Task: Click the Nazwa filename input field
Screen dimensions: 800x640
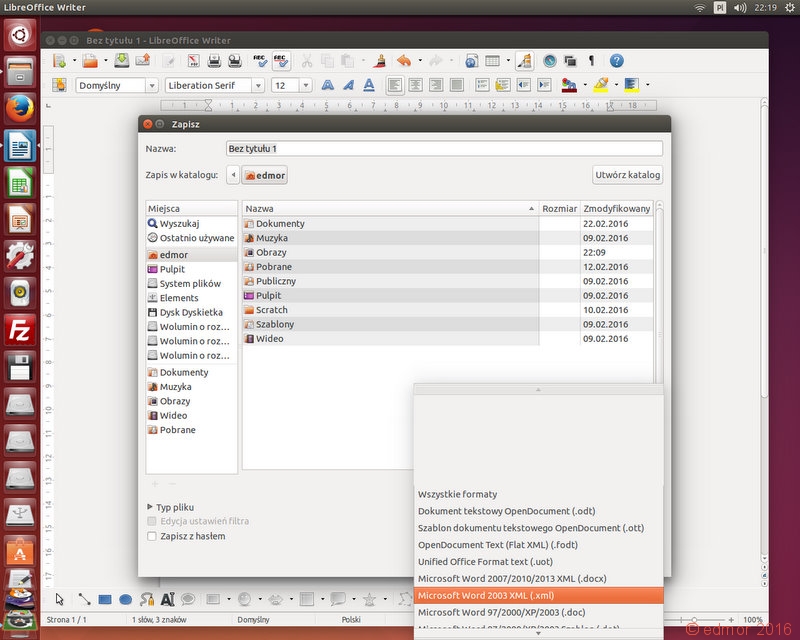Action: 444,149
